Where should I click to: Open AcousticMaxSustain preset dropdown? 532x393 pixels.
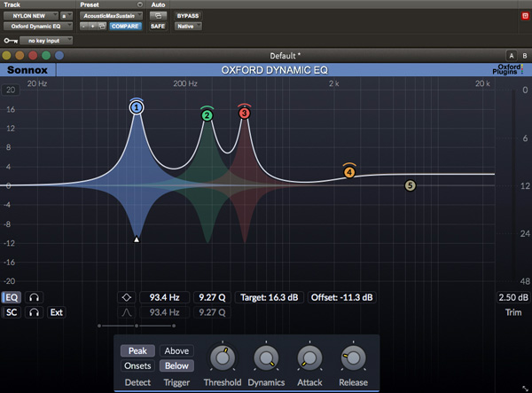pyautogui.click(x=111, y=16)
